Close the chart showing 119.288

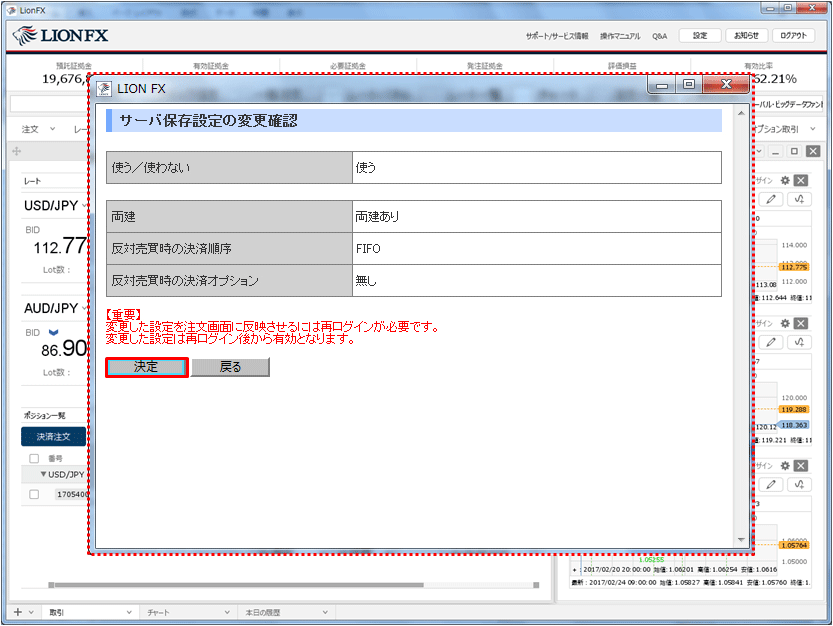click(801, 324)
